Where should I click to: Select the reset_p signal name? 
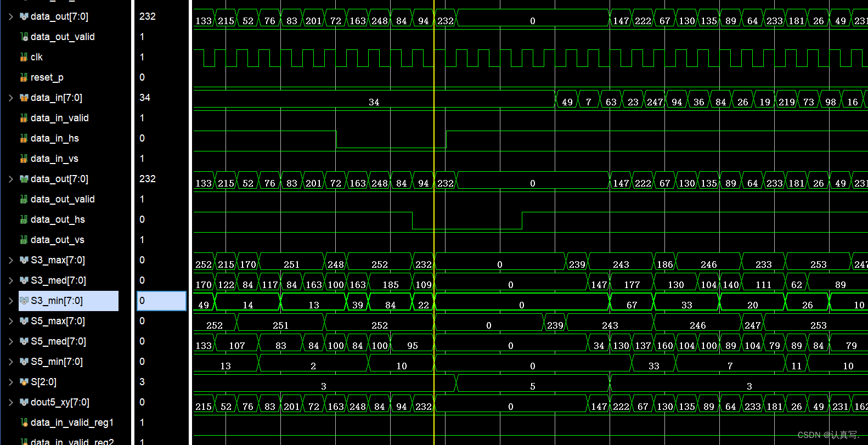point(47,77)
